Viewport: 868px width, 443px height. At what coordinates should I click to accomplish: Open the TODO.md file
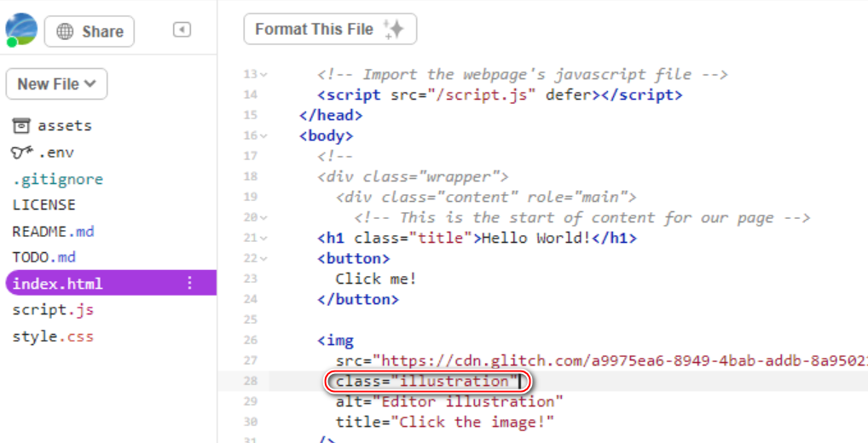(x=43, y=257)
